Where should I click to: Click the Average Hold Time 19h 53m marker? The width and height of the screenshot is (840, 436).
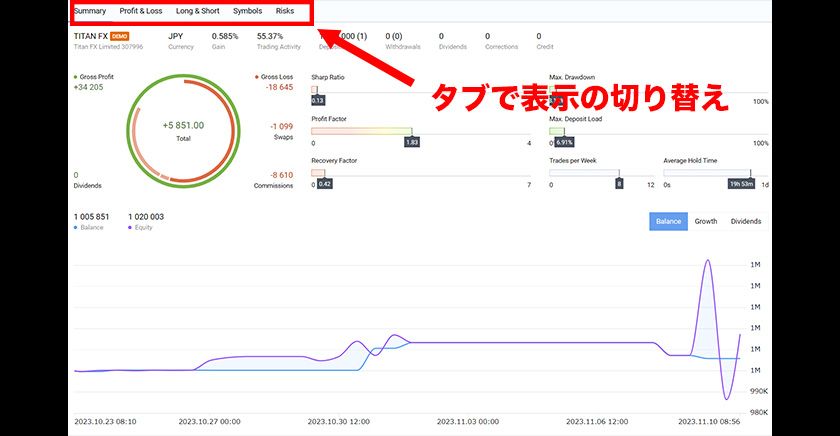[743, 184]
